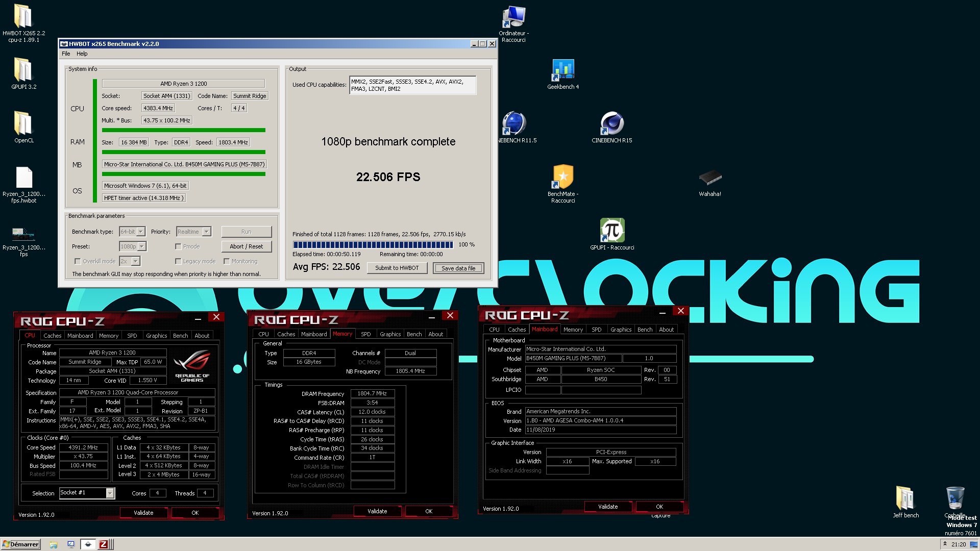
Task: Click the Abort / Reset button
Action: tap(247, 246)
